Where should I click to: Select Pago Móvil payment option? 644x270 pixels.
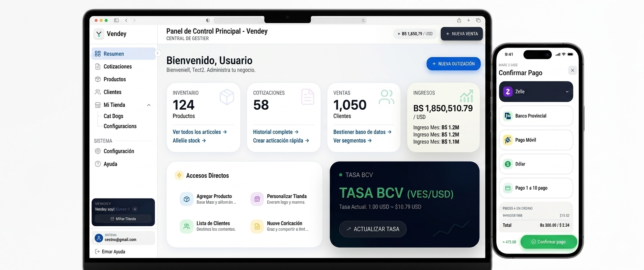536,140
